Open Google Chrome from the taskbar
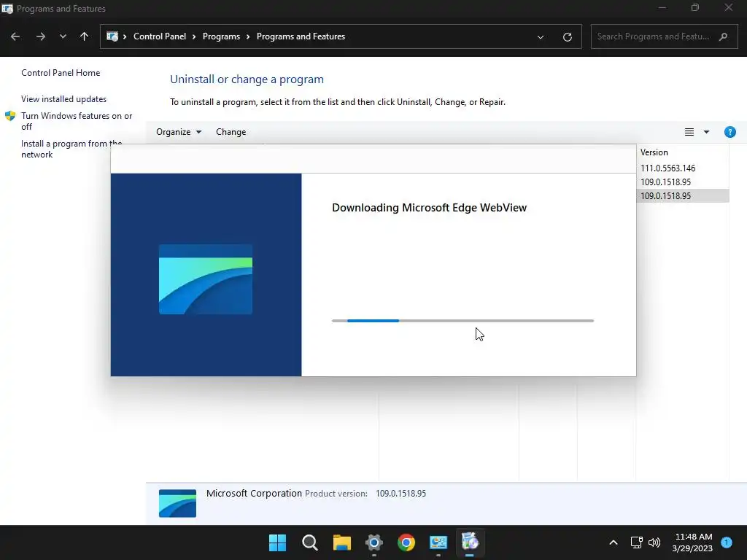The width and height of the screenshot is (747, 560). 406,542
